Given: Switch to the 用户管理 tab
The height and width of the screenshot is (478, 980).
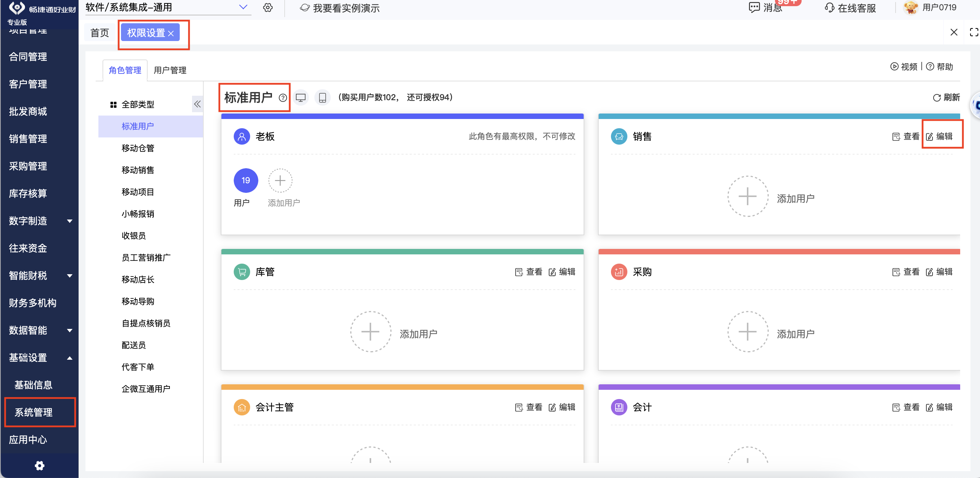Looking at the screenshot, I should 170,70.
